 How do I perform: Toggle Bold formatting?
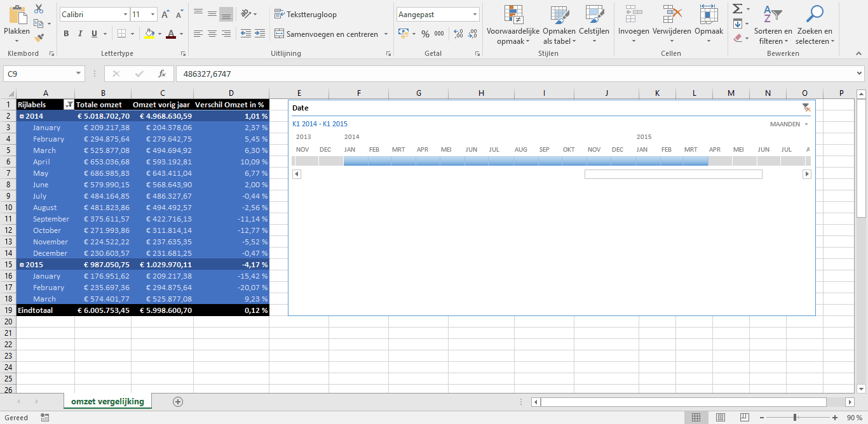click(x=66, y=34)
